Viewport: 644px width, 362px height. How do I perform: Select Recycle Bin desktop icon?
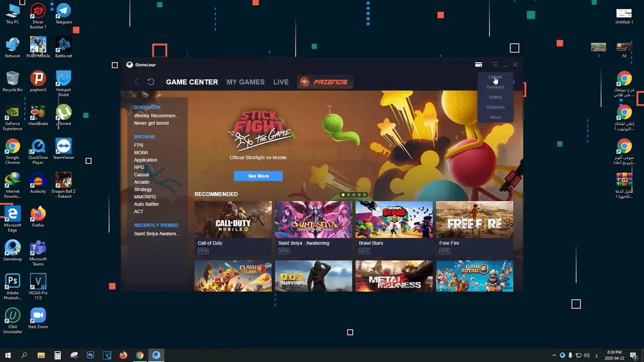coord(13,81)
